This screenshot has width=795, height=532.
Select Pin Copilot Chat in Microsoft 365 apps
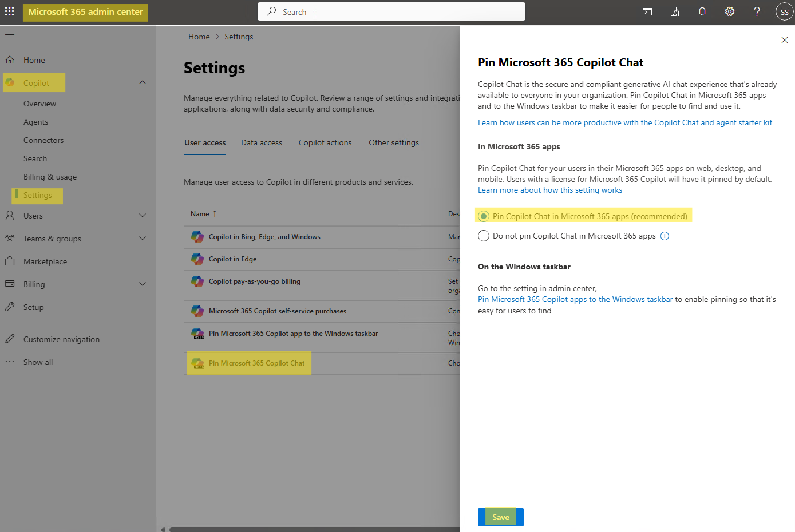point(484,216)
